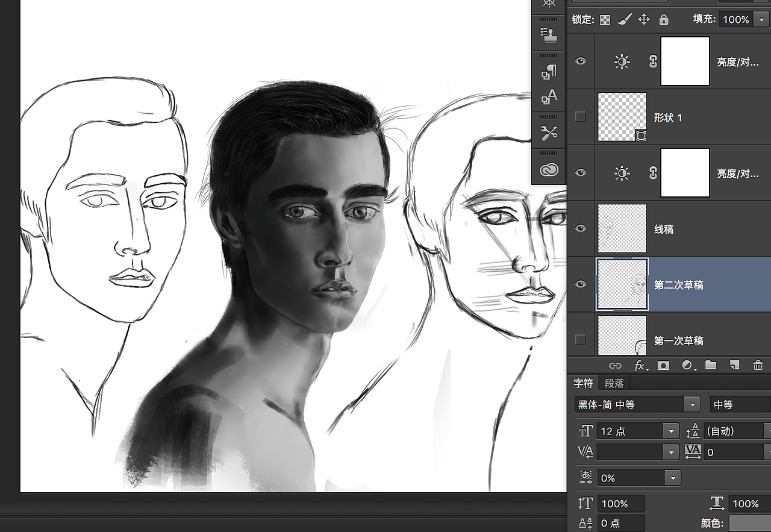Select the 第二次草稿 layer name
Image resolution: width=771 pixels, height=532 pixels.
(x=679, y=285)
